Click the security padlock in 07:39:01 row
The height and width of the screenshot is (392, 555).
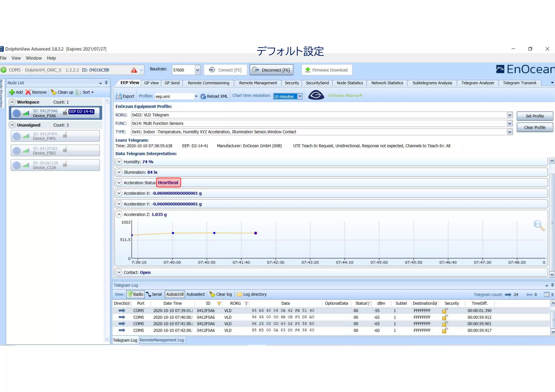(445, 311)
